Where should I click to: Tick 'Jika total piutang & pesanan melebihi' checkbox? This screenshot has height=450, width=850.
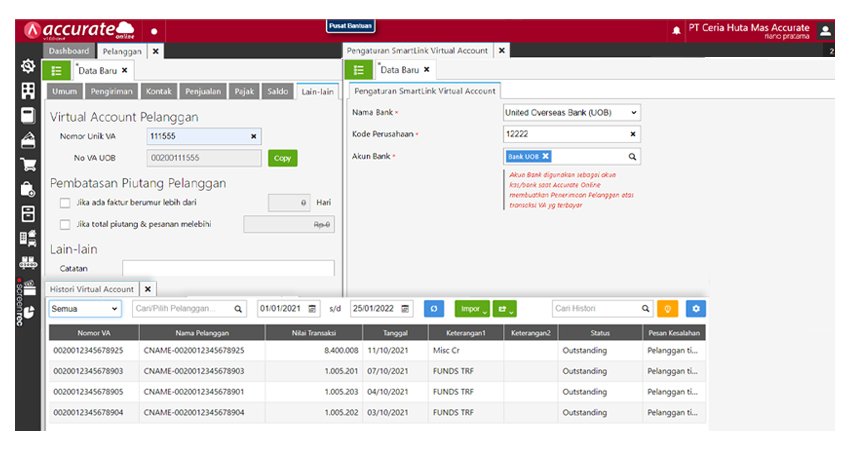click(x=65, y=224)
